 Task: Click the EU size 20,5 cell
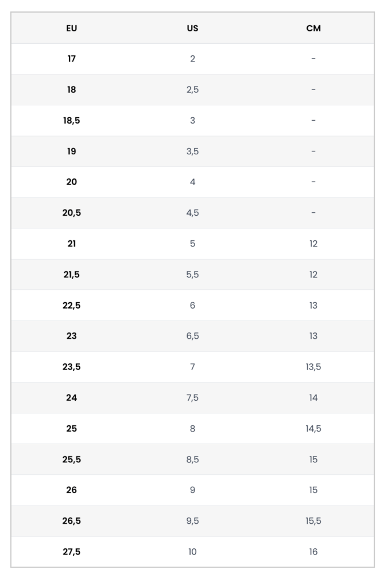(x=72, y=213)
